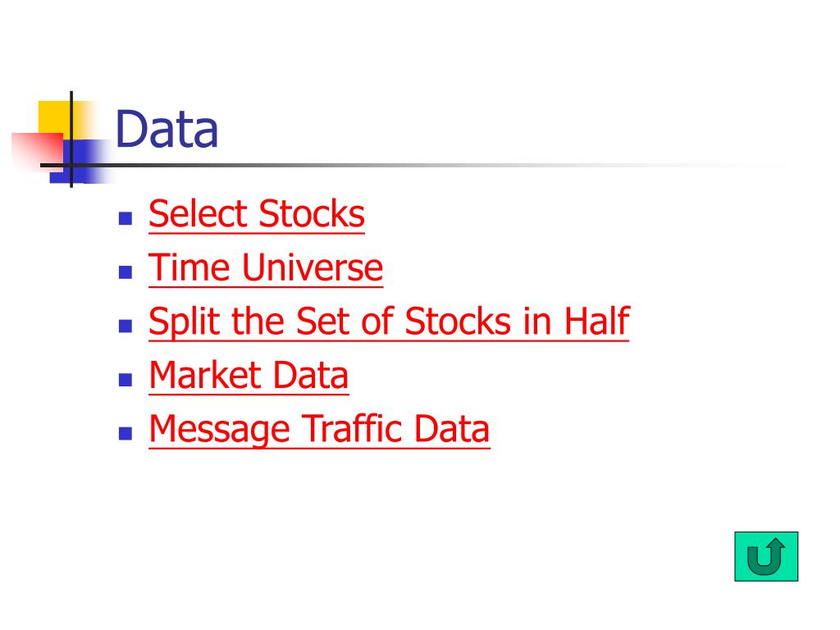The height and width of the screenshot is (630, 840).
Task: Click the blue bullet beside Time Universe
Action: [126, 272]
